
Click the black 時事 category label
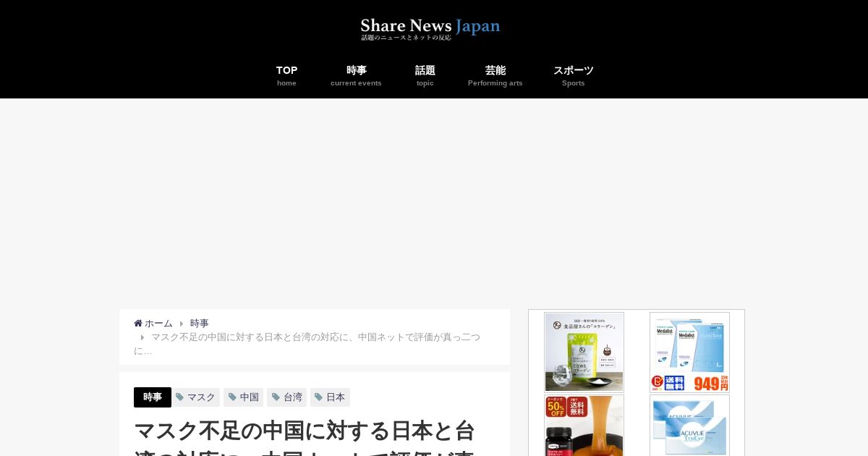(153, 397)
